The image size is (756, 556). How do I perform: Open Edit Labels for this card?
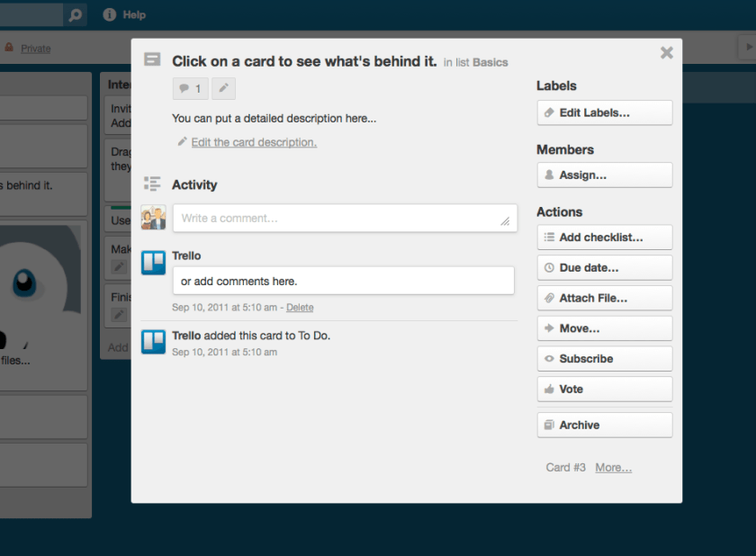pyautogui.click(x=604, y=112)
